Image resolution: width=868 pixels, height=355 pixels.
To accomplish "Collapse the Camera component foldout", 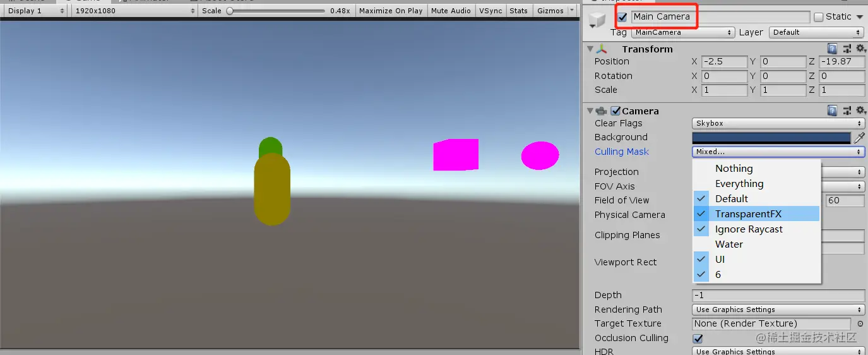I will 590,111.
